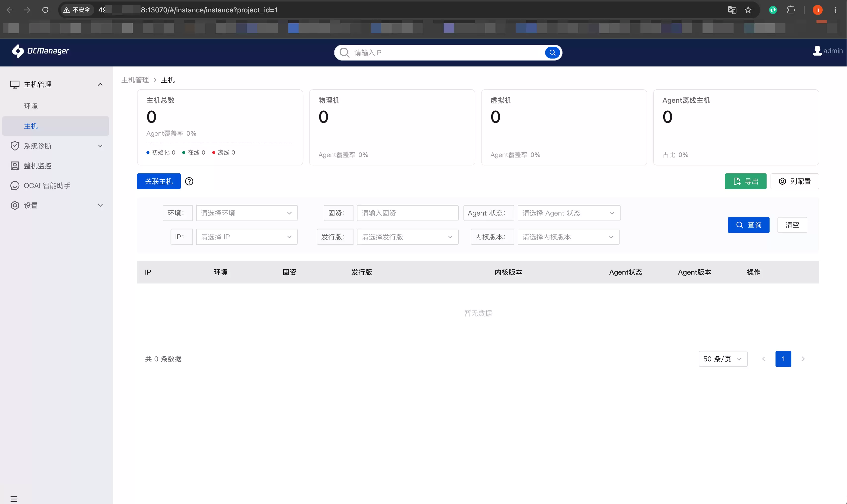The height and width of the screenshot is (504, 847).
Task: Open the admin user menu
Action: point(827,51)
